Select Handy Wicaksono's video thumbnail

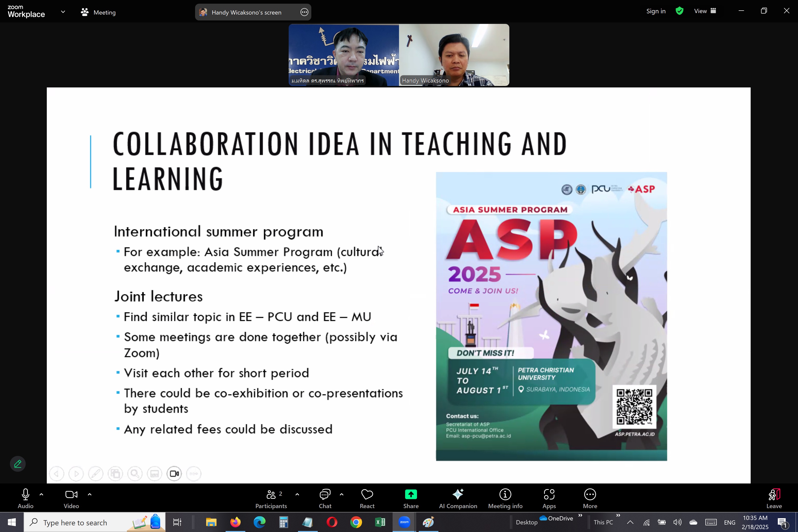[x=454, y=55]
